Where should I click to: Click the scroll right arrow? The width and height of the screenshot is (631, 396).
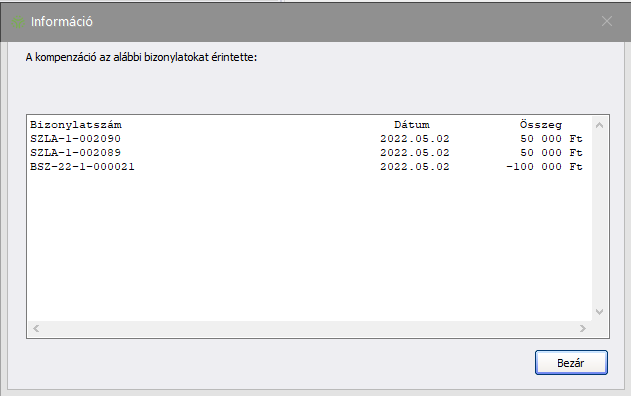(x=583, y=328)
